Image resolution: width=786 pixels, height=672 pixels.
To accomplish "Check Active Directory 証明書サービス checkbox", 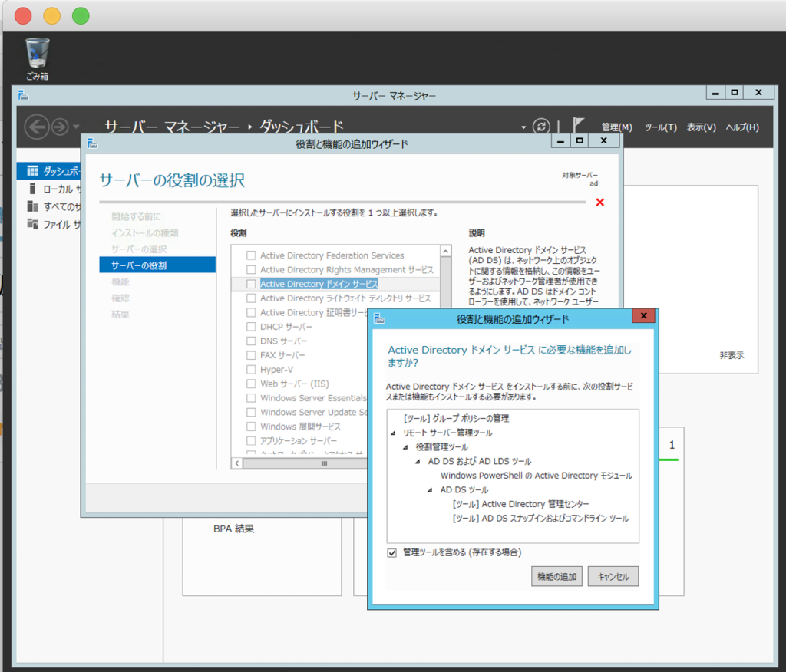I will click(251, 312).
